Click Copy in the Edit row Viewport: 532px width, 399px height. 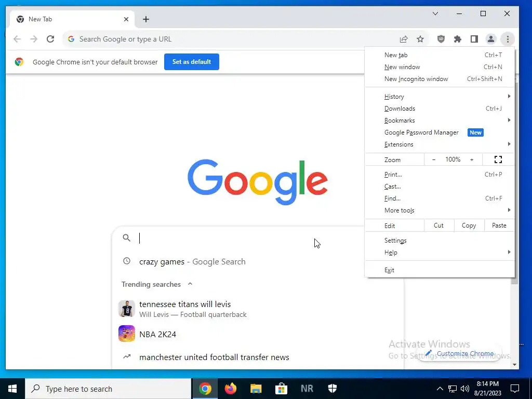point(469,225)
